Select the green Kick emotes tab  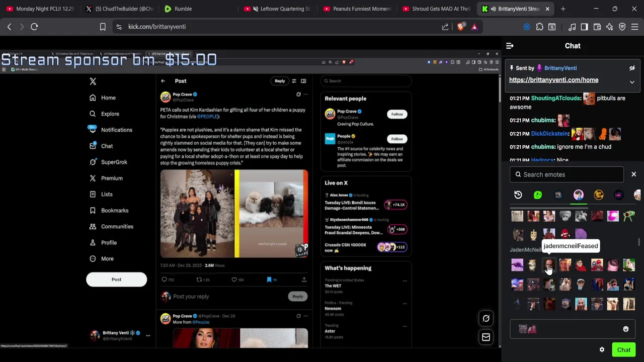[538, 195]
